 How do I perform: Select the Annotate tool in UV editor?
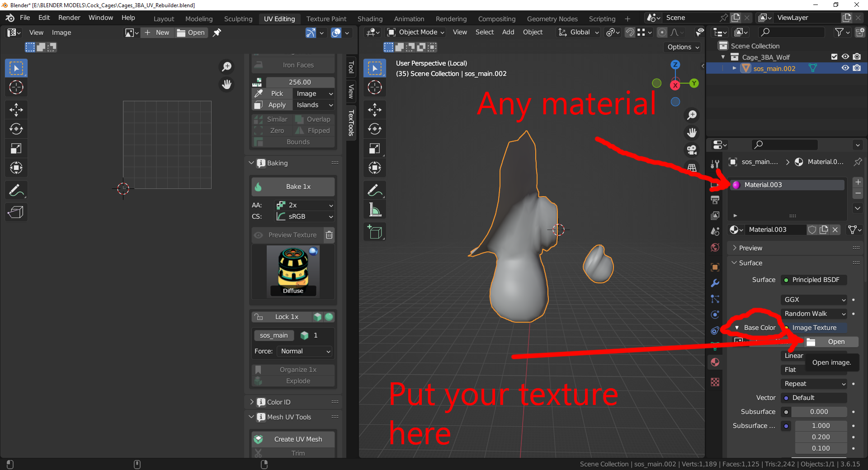(16, 190)
